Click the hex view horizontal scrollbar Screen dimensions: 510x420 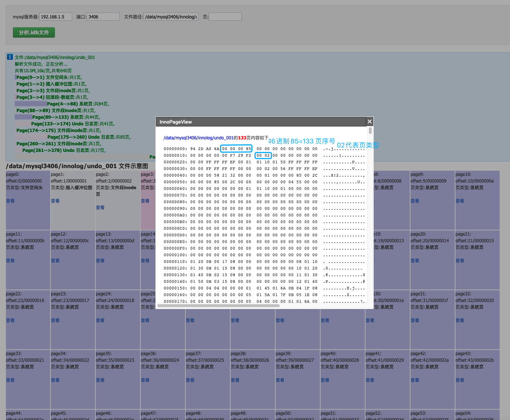pyautogui.click(x=258, y=306)
